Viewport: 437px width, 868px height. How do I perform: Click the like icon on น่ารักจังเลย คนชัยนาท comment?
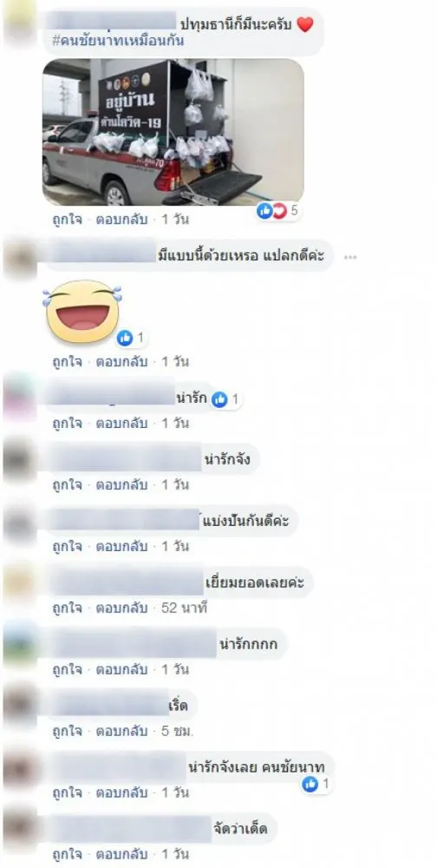pyautogui.click(x=310, y=784)
